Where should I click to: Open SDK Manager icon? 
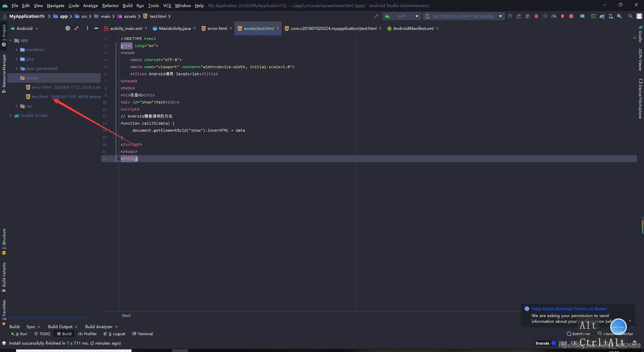(620, 16)
